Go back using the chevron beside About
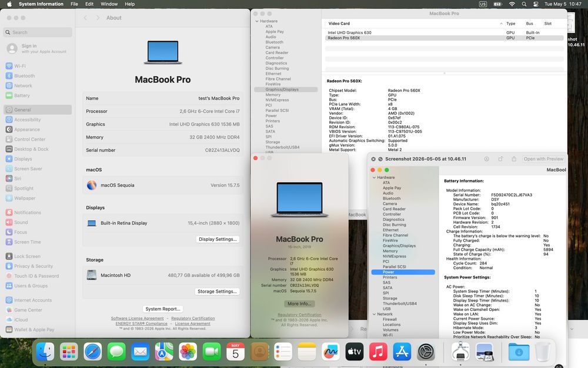Image resolution: width=588 pixels, height=368 pixels. tap(85, 18)
